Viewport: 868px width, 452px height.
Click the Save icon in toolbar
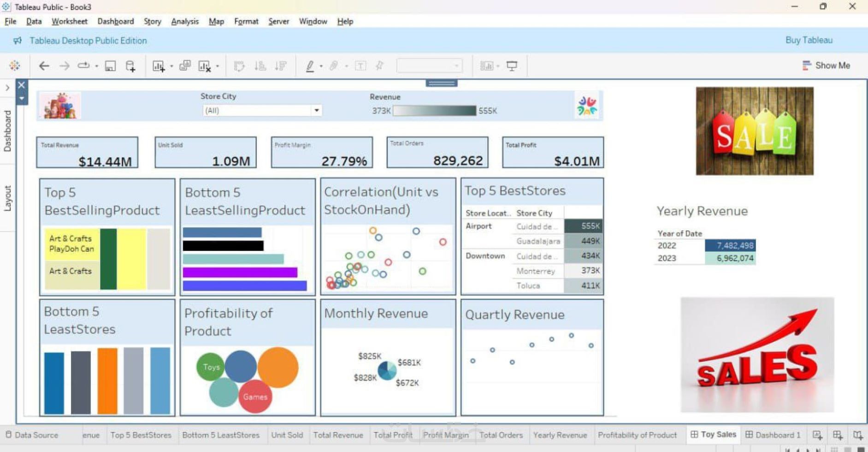[110, 66]
